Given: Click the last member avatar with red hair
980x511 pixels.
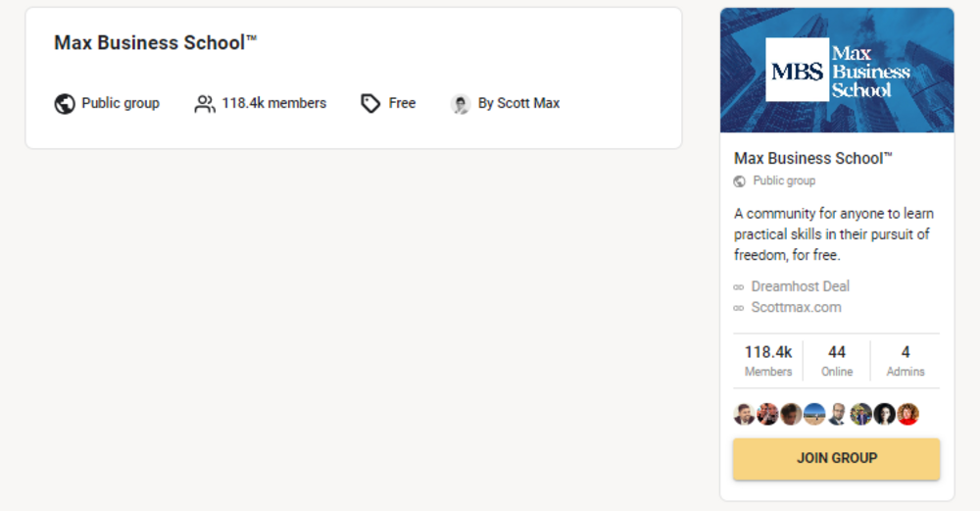Looking at the screenshot, I should coord(908,414).
